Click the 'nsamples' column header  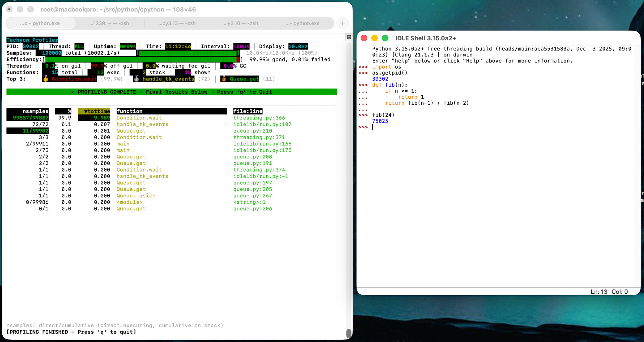pos(28,111)
